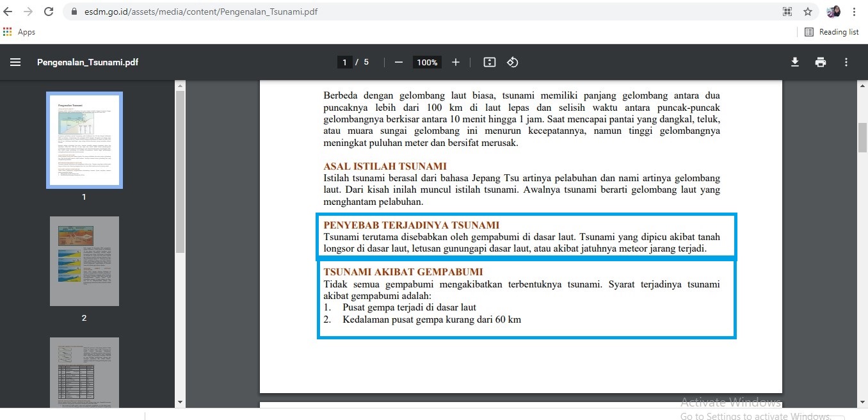Open PDF viewer more actions menu

click(x=846, y=62)
